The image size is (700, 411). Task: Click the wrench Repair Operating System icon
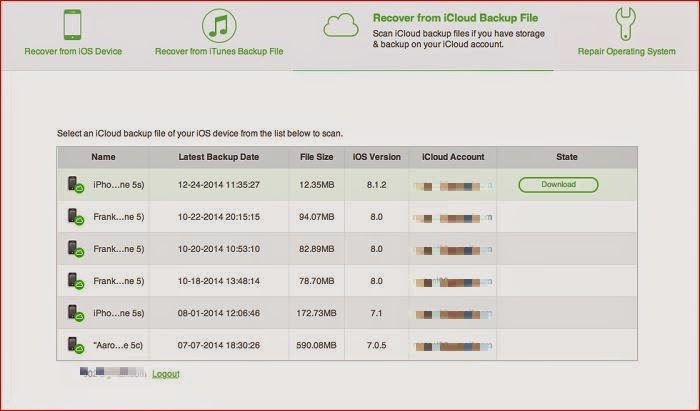[x=626, y=25]
